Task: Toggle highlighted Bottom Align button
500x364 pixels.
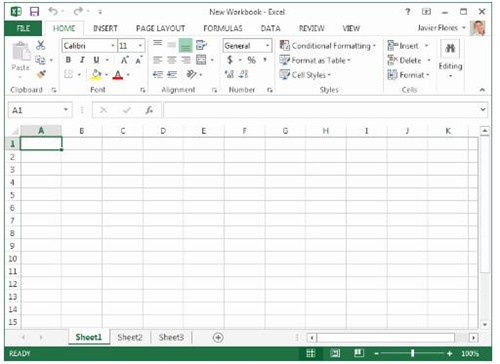Action: (x=186, y=45)
